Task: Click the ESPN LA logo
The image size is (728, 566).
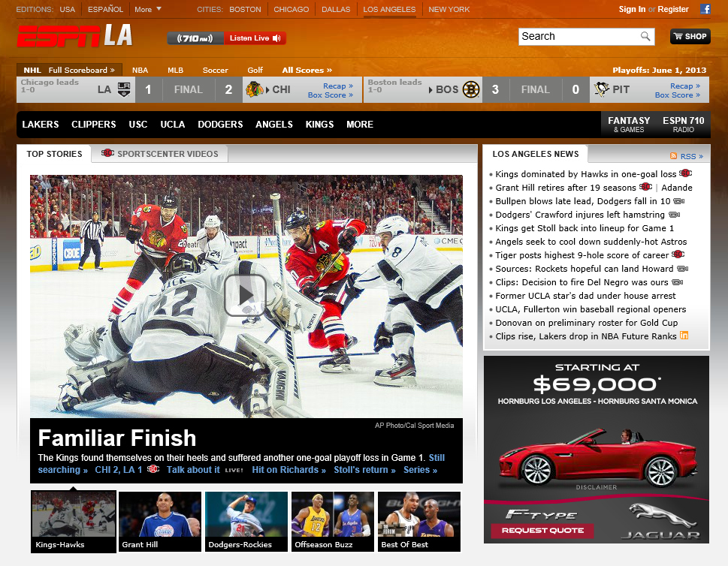Action: coord(74,36)
